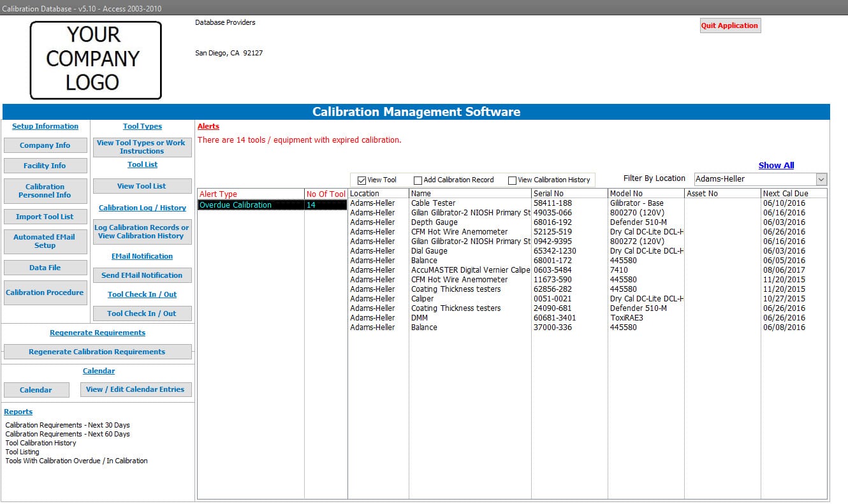Click Import Tool List button
This screenshot has height=504, width=848.
pos(45,217)
